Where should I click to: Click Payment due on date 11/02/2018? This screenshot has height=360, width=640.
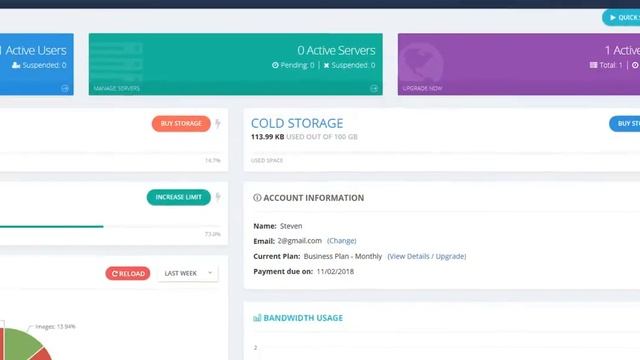tap(335, 271)
